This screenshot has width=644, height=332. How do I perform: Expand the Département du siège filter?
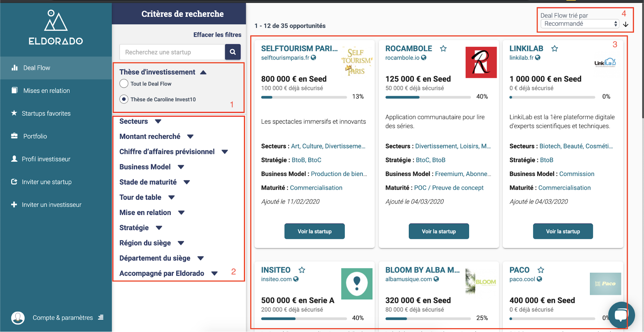tap(201, 258)
